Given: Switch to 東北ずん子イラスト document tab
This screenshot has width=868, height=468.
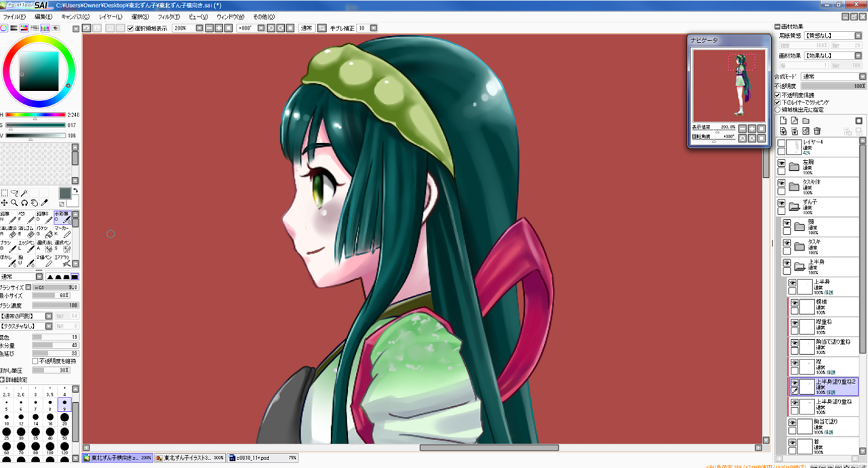Looking at the screenshot, I should (191, 458).
